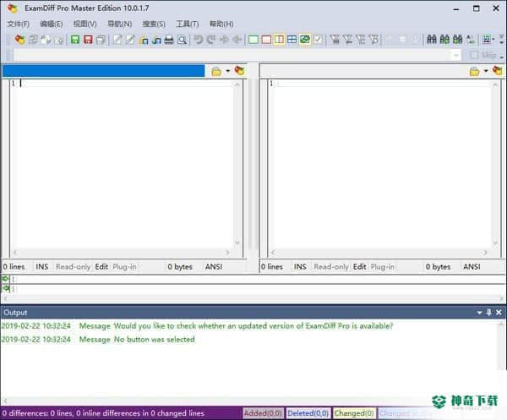Save the right file with the red disk icon
This screenshot has height=420, width=507.
pos(88,40)
